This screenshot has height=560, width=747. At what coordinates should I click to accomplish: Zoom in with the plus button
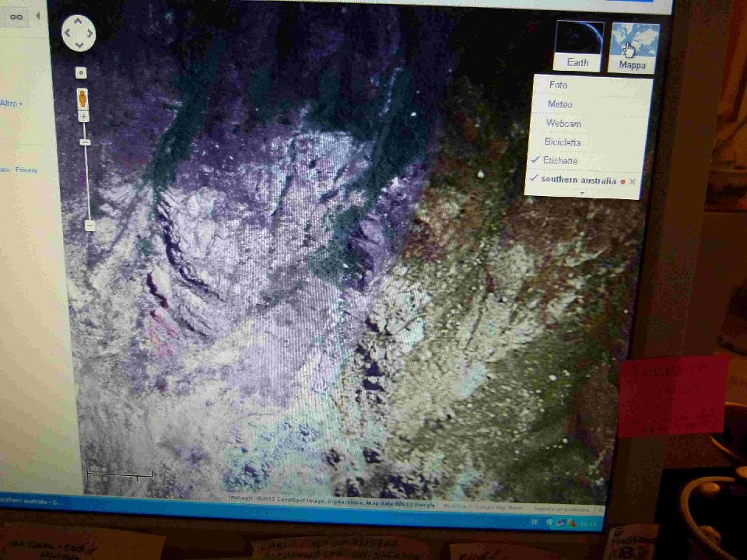pyautogui.click(x=84, y=117)
